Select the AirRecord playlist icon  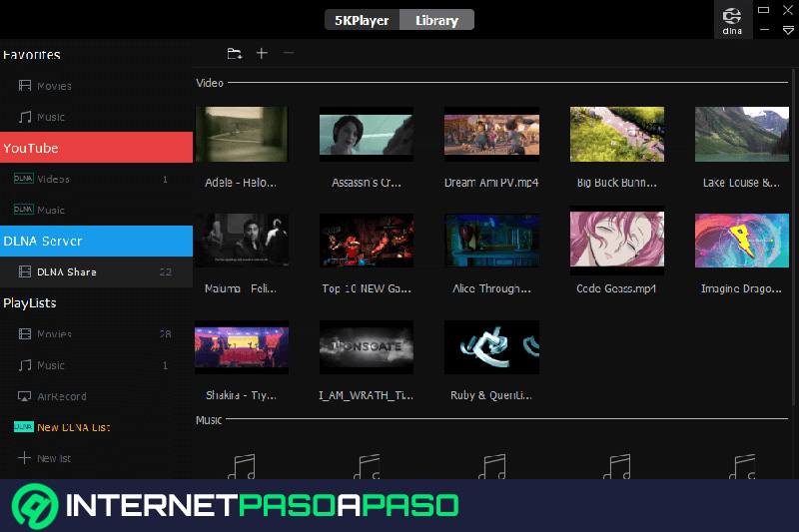(24, 396)
